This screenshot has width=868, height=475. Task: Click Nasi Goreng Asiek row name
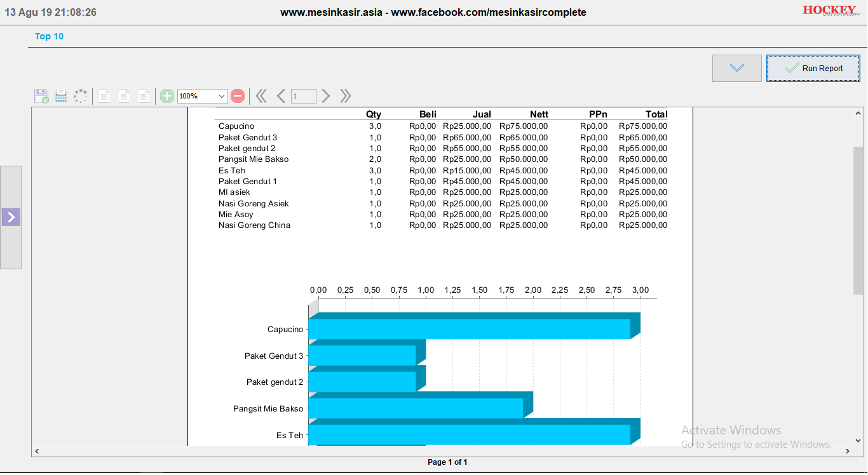click(x=254, y=203)
